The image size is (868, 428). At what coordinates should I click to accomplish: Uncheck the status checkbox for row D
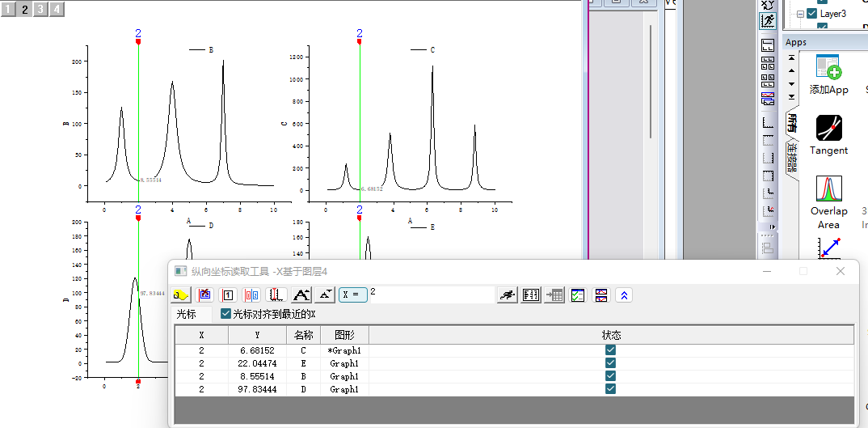[x=611, y=389]
